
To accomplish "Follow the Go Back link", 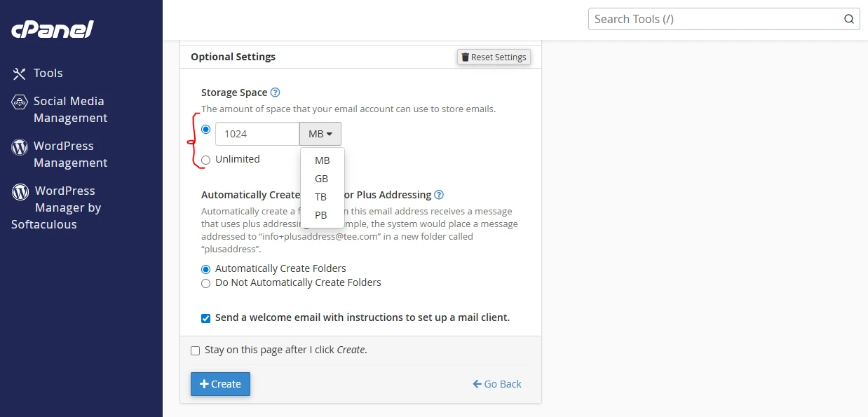I will point(497,384).
